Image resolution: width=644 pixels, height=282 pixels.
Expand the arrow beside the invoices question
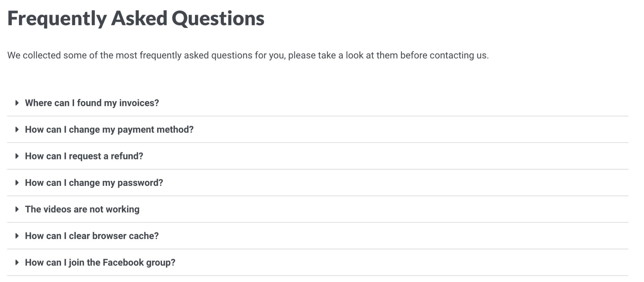(x=17, y=103)
